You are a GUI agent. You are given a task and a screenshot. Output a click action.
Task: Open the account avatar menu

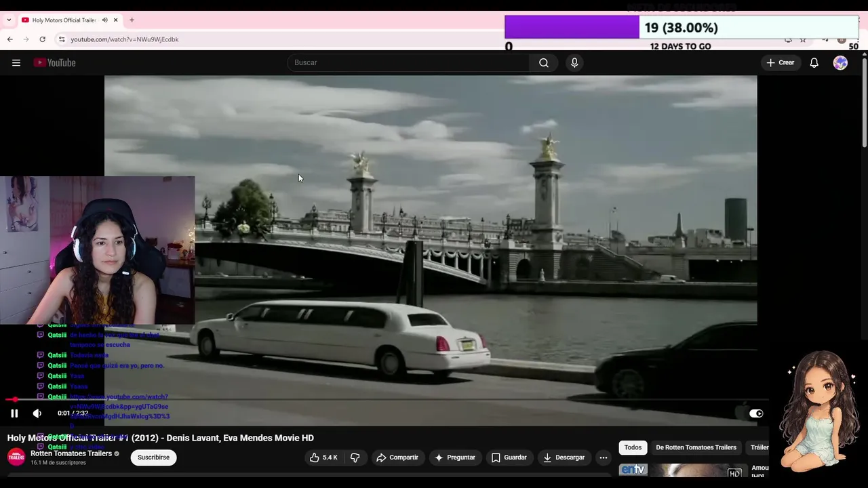click(840, 62)
